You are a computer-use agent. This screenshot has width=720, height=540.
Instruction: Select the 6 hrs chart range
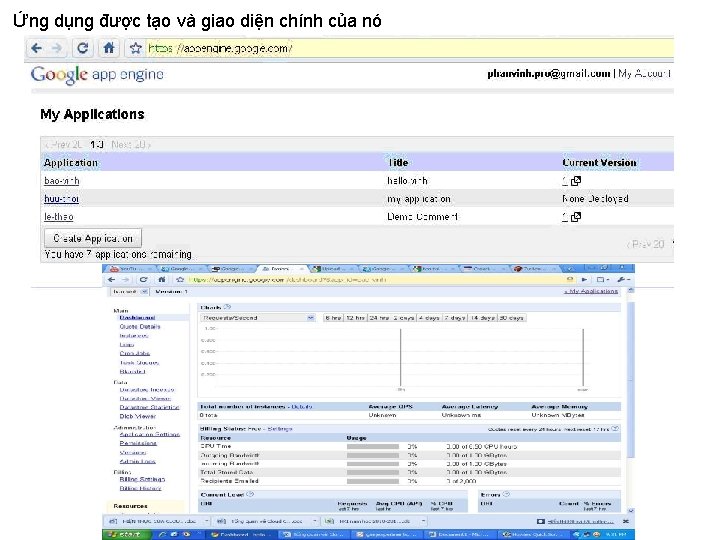[x=333, y=318]
